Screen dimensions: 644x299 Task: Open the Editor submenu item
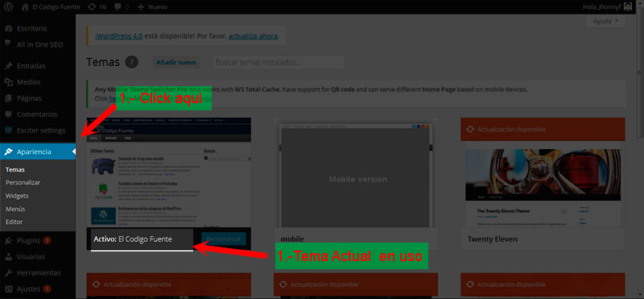pyautogui.click(x=14, y=222)
